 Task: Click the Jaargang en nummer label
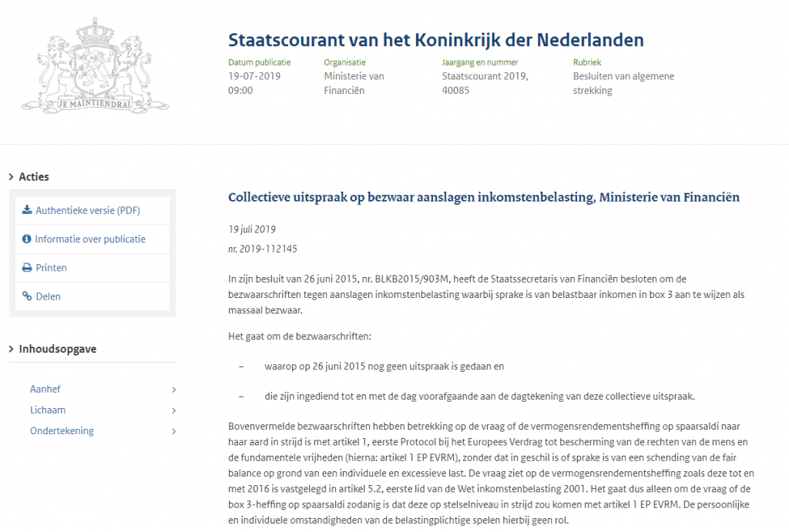(x=479, y=62)
